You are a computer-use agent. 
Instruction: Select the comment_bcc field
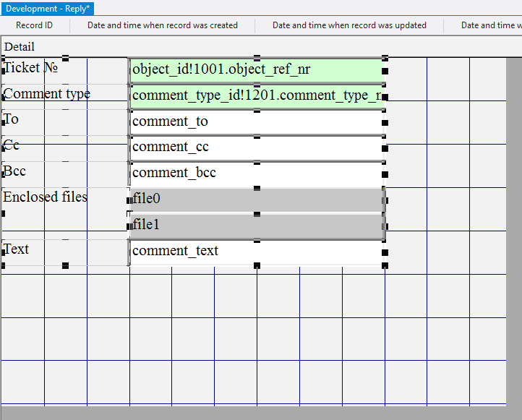[256, 173]
